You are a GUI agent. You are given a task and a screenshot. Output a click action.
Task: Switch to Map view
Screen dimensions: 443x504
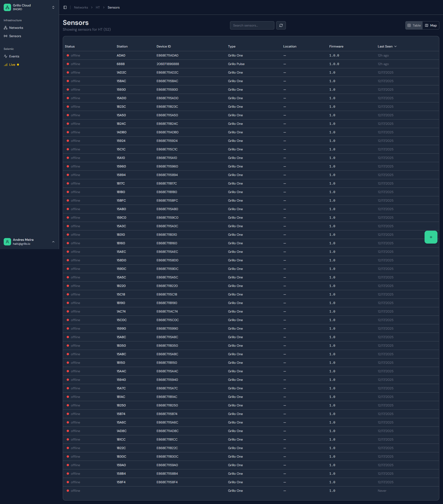(x=431, y=25)
